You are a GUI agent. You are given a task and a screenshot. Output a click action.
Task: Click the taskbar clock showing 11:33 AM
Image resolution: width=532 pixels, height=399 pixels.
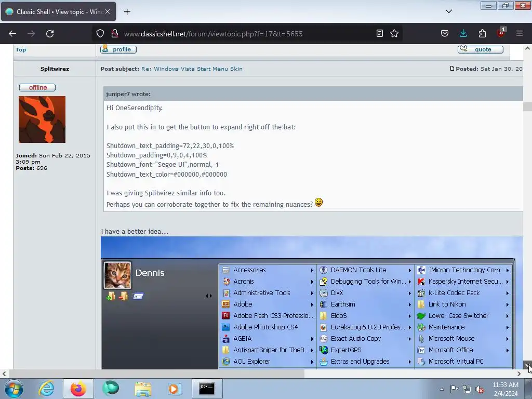(x=505, y=389)
